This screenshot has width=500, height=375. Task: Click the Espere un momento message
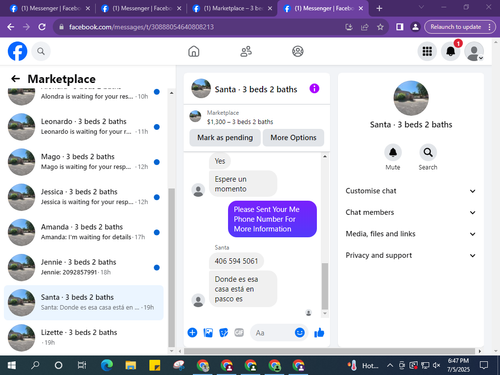coord(243,184)
